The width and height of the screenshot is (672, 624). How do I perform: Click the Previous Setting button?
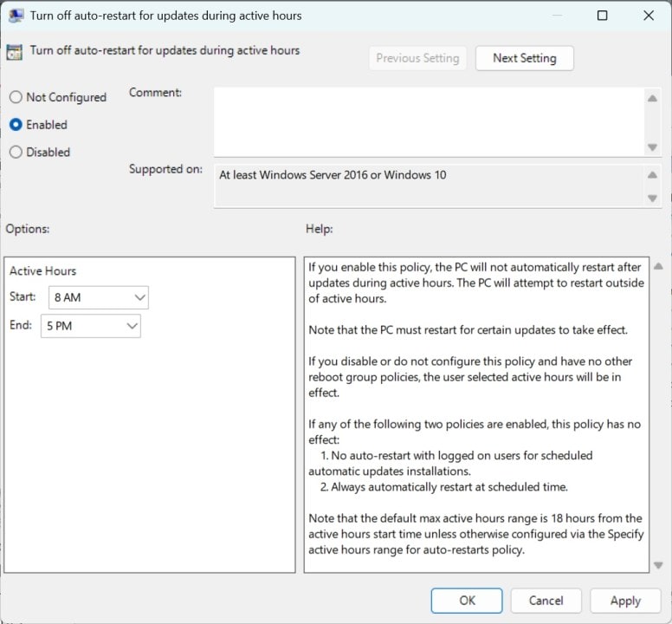(x=417, y=58)
